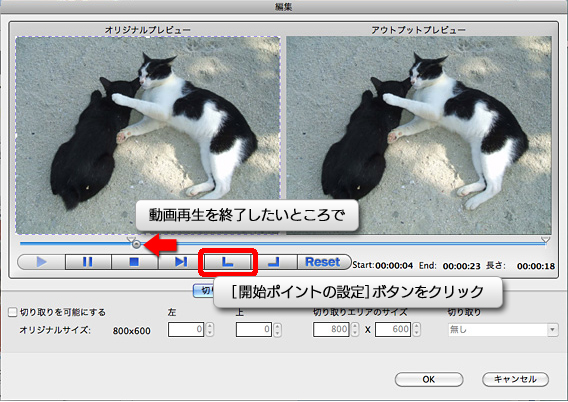
Task: Click the Play button
Action: pos(41,261)
